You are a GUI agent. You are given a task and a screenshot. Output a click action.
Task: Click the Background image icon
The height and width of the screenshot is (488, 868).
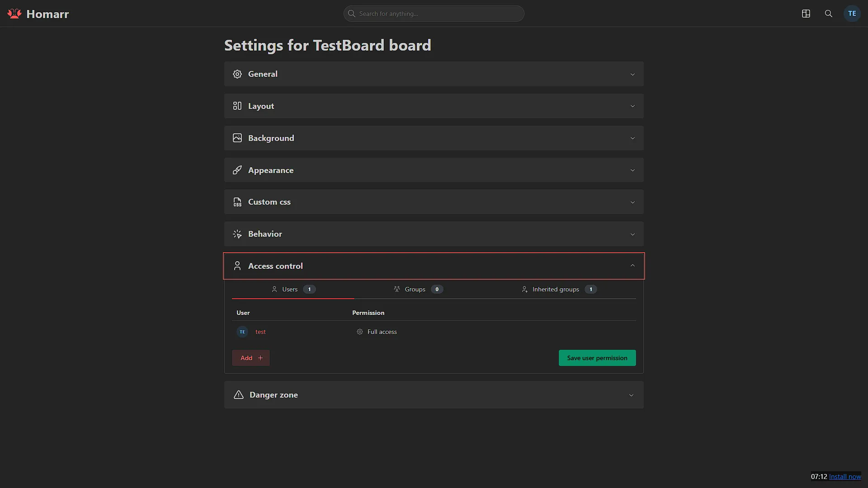tap(237, 138)
